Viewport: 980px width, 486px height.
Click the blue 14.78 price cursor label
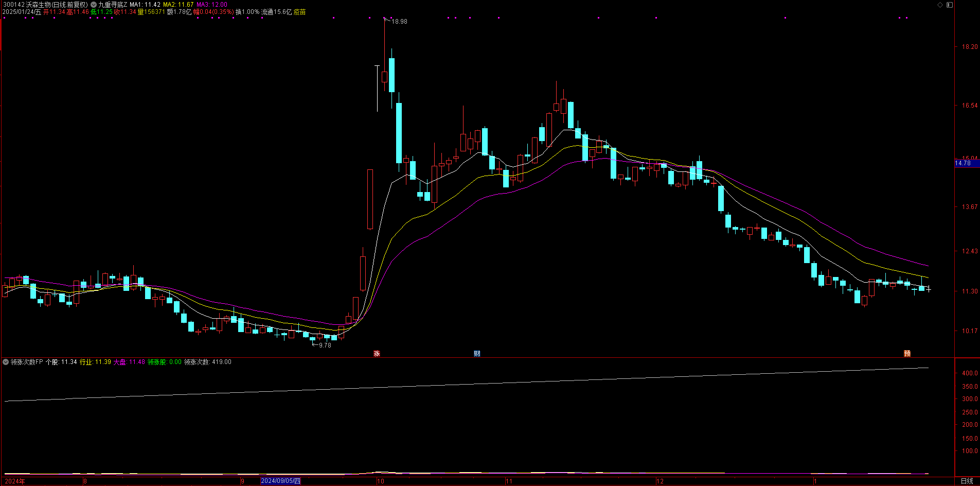point(967,163)
